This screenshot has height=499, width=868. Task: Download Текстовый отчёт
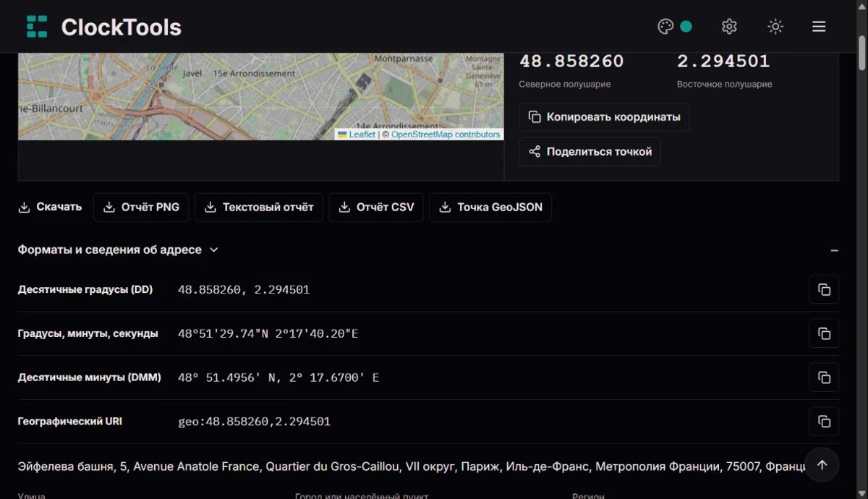259,208
